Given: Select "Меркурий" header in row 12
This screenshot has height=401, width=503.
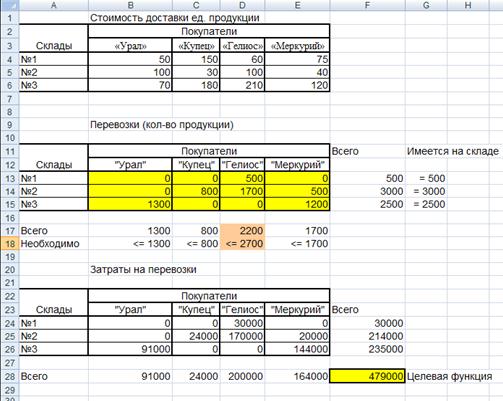Looking at the screenshot, I should (x=297, y=164).
